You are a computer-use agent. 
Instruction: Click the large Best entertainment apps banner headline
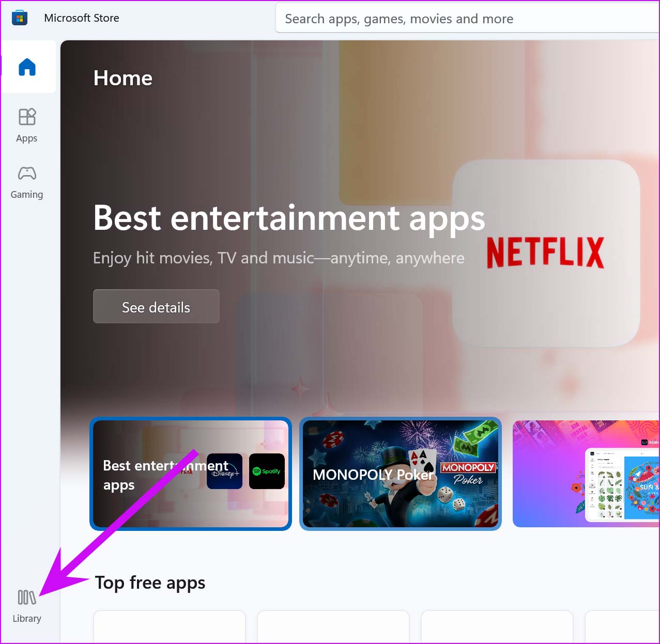289,218
